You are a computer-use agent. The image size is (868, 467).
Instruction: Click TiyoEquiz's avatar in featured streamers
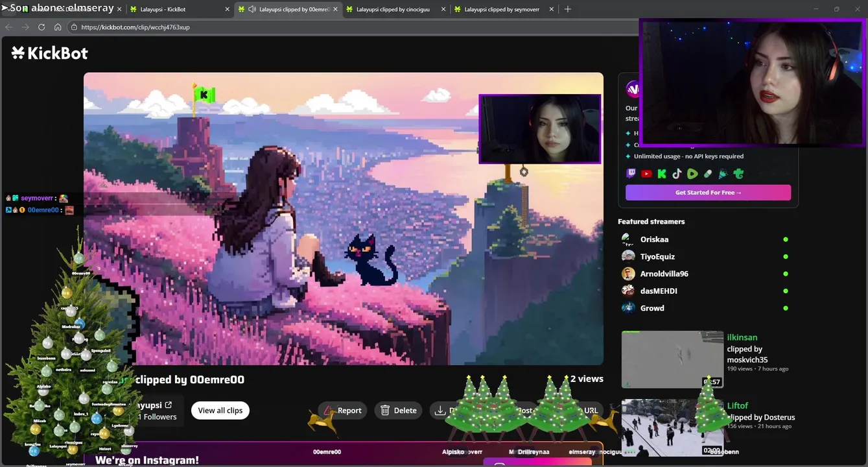[x=628, y=257]
